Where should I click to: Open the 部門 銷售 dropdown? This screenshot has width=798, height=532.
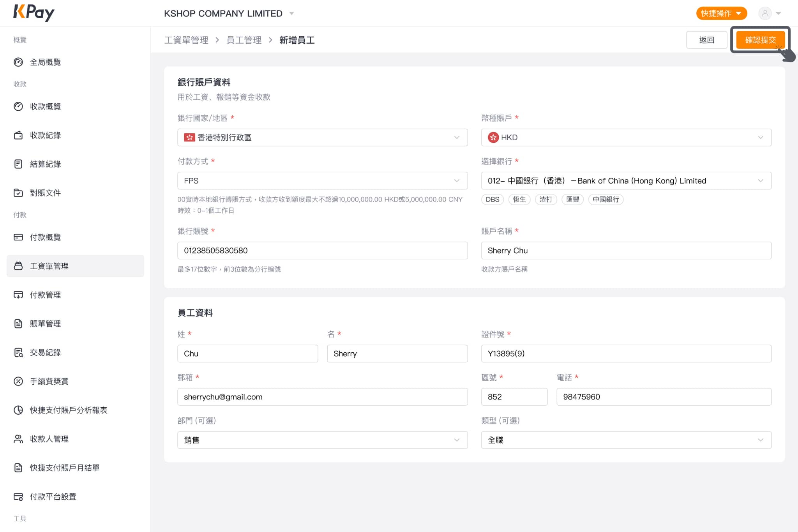click(322, 440)
